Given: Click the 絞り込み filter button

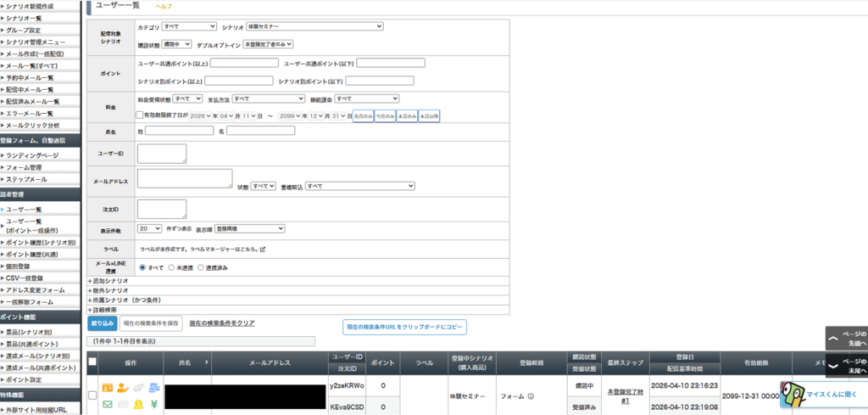Looking at the screenshot, I should [102, 323].
